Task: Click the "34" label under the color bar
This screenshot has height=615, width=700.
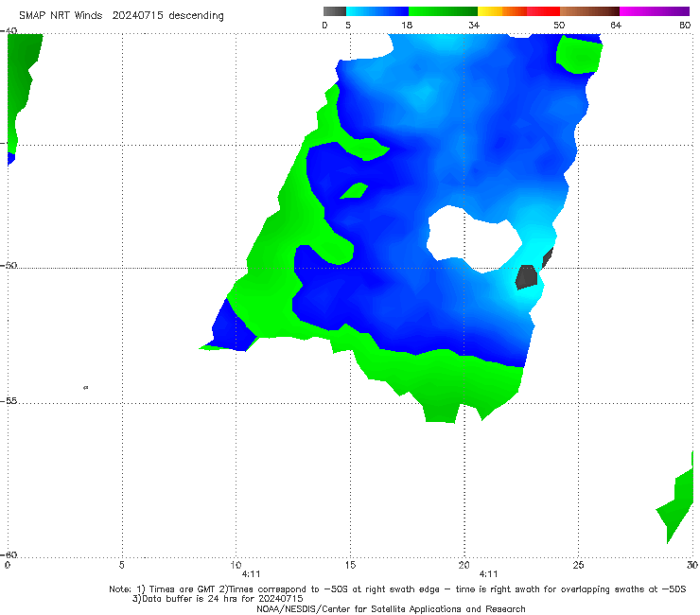Action: coord(474,25)
